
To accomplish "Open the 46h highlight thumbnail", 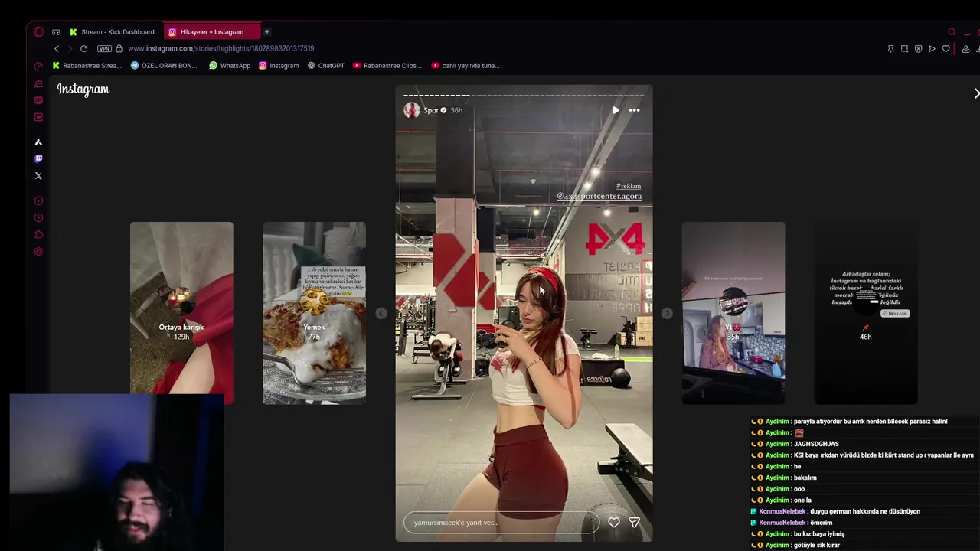I will pos(865,313).
